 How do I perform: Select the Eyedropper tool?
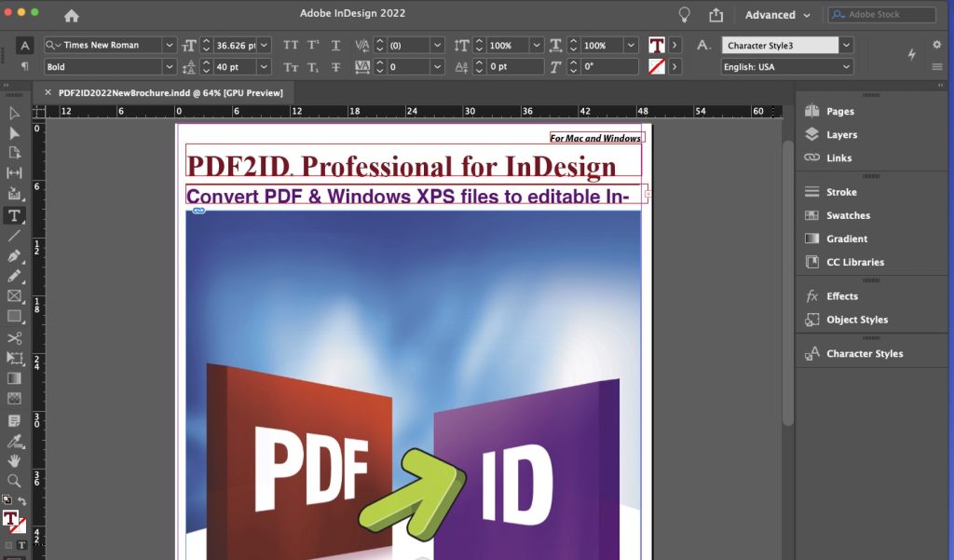click(14, 440)
